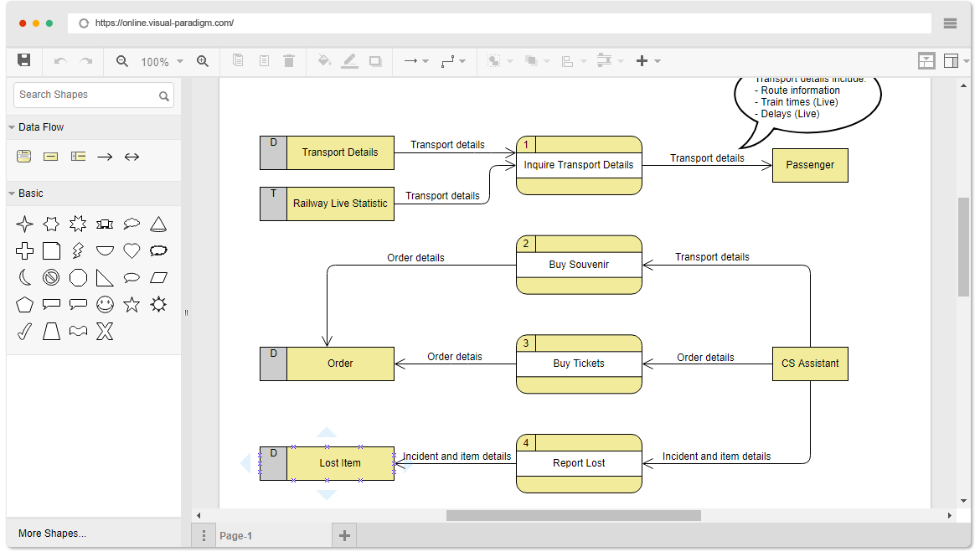Add a new page with the plus button
980x557 pixels.
[344, 534]
